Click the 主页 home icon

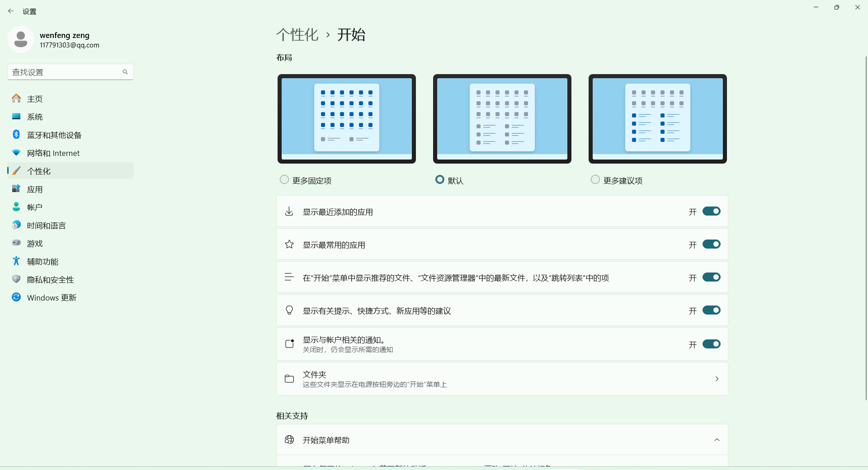point(16,99)
